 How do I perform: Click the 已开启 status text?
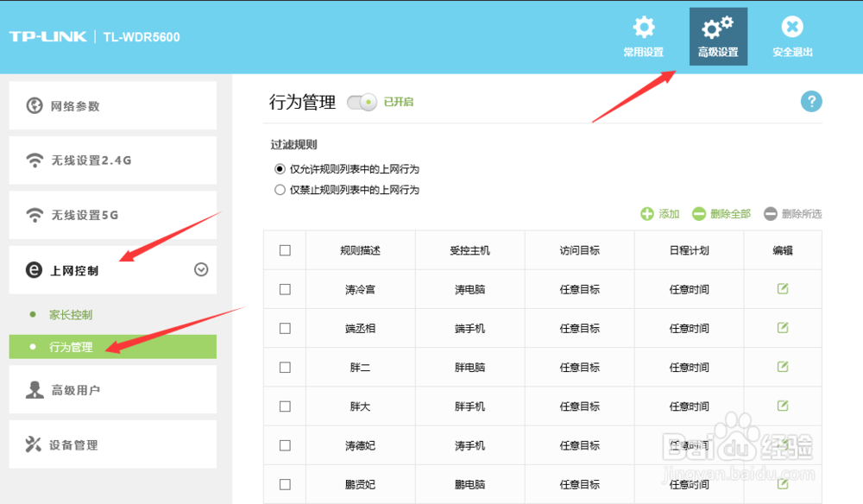click(x=399, y=102)
